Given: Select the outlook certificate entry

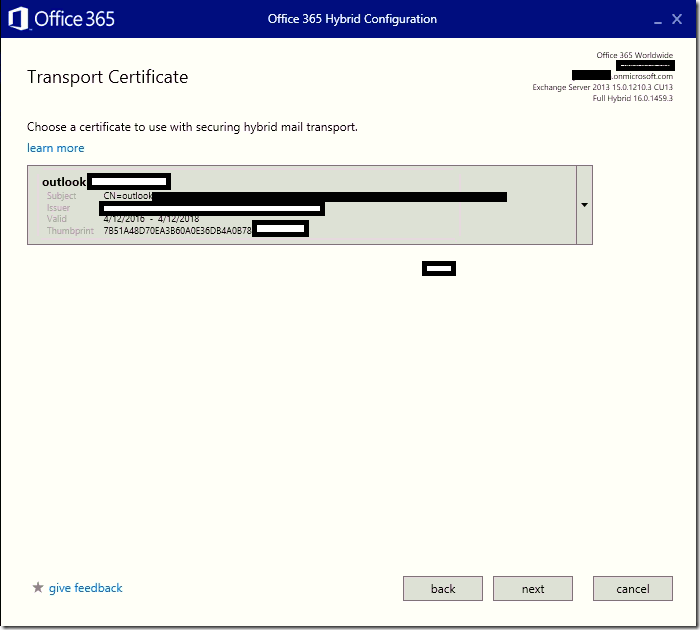Looking at the screenshot, I should coord(302,205).
